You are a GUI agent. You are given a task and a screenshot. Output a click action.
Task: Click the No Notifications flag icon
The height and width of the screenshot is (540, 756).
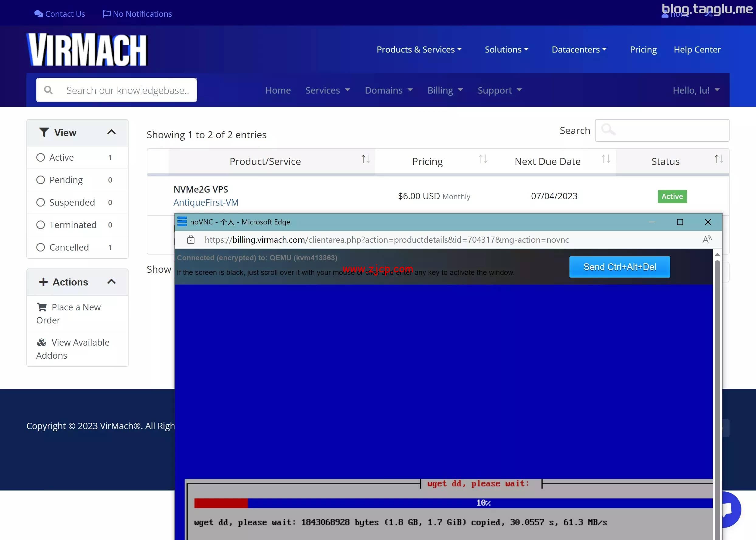(107, 14)
